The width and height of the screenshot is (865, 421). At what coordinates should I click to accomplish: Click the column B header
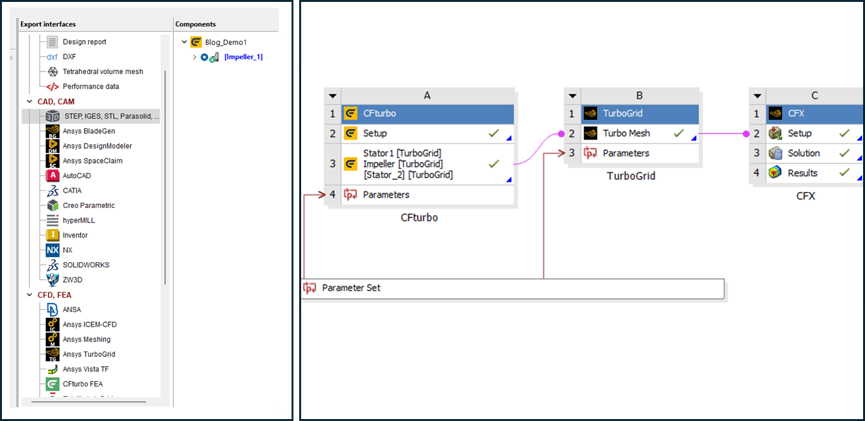(x=640, y=95)
